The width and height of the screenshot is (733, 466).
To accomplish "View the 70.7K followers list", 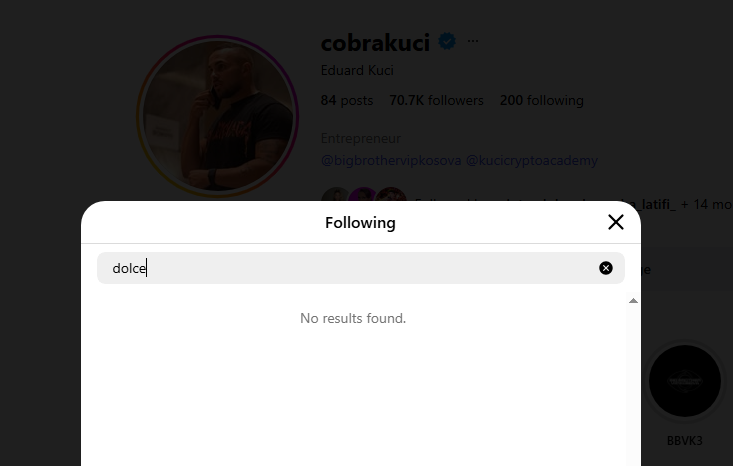I will (x=436, y=100).
